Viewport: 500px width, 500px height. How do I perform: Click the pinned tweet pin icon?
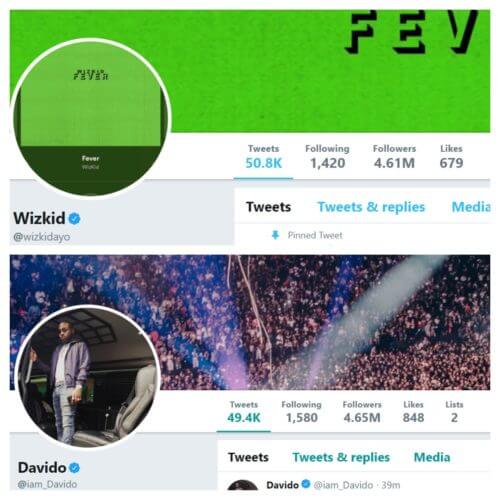pos(275,235)
